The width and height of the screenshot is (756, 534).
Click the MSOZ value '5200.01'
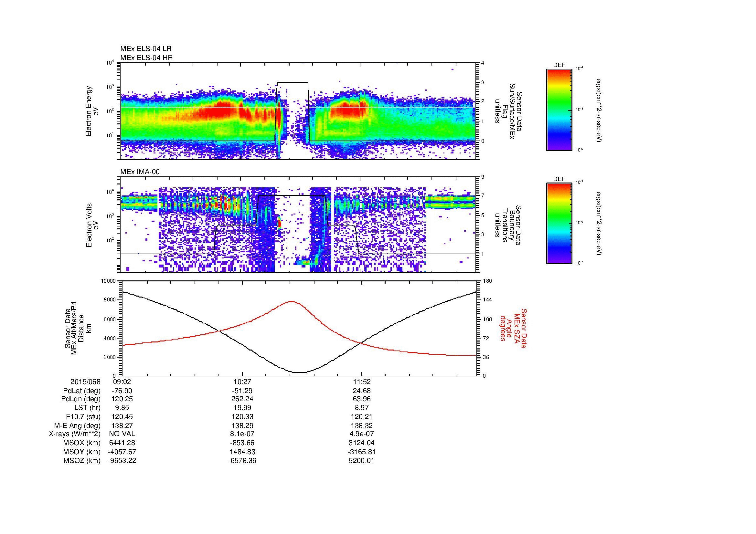(x=362, y=461)
